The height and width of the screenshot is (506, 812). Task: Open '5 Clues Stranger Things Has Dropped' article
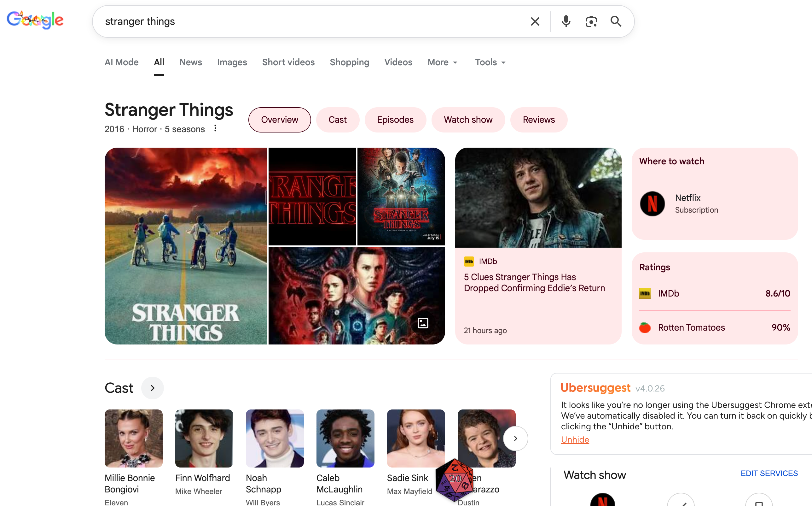click(x=534, y=282)
